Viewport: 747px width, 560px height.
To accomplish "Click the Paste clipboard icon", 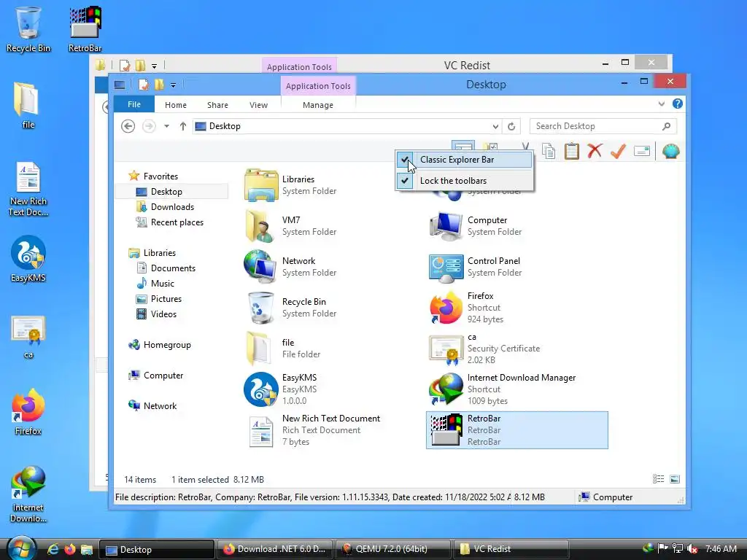I will pyautogui.click(x=572, y=152).
